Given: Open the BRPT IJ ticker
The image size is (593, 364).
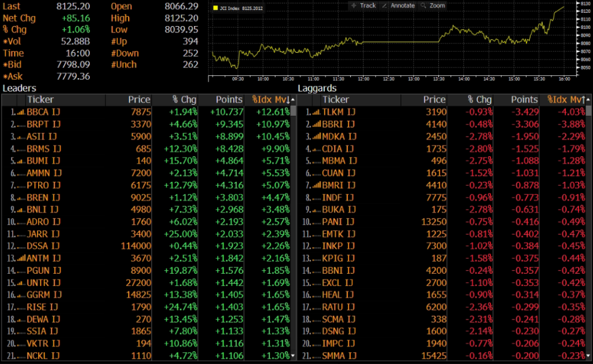Looking at the screenshot, I should [43, 124].
